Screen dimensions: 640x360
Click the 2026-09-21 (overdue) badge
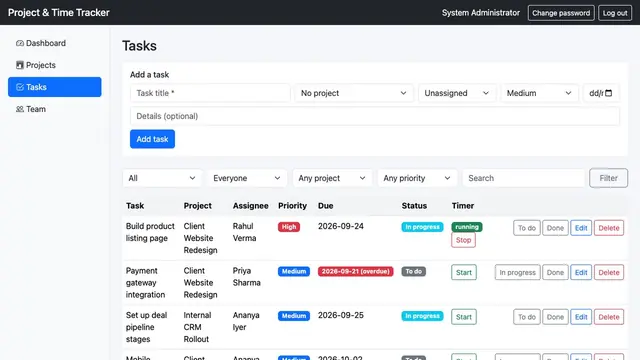tap(356, 271)
